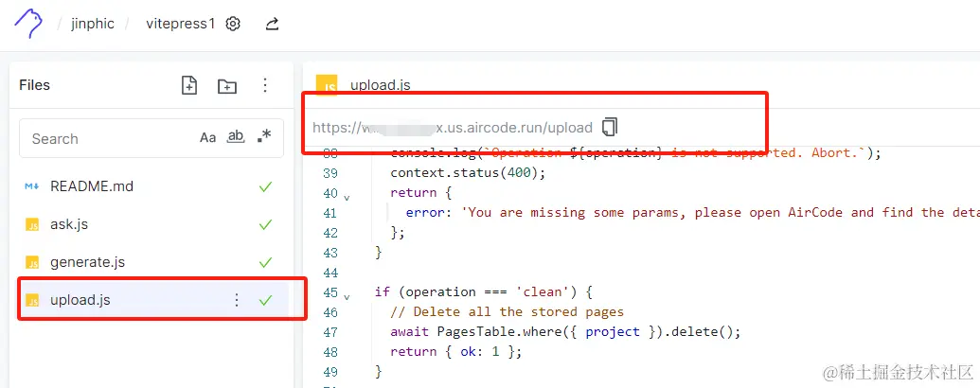Select upload.js in the file list
Screen dimensions: 980x388
pos(153,300)
